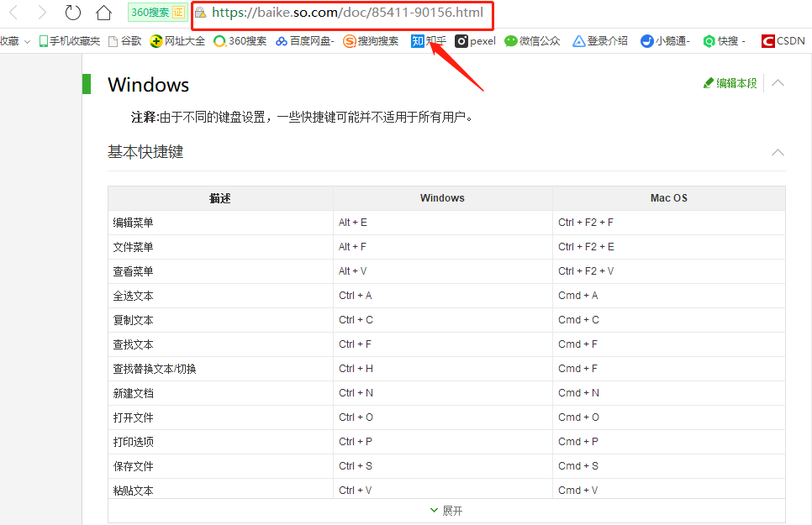This screenshot has width=812, height=525.
Task: Click the 基本快捷键 subsection heading
Action: click(145, 152)
